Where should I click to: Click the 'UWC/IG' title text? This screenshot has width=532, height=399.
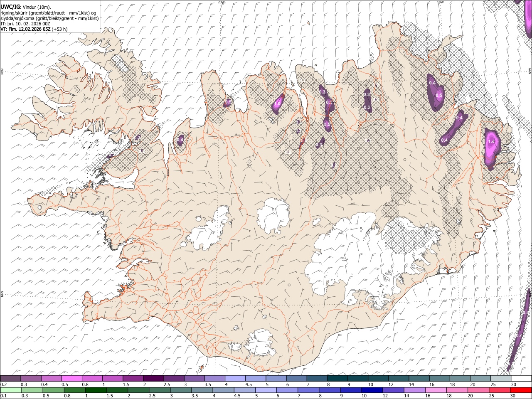[10, 7]
